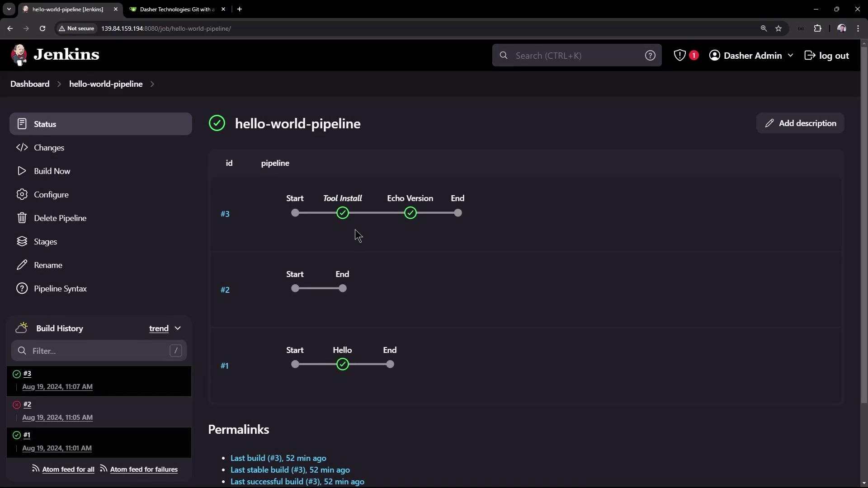Expand the hello-world-pipeline breadcrumb chevron

click(152, 84)
